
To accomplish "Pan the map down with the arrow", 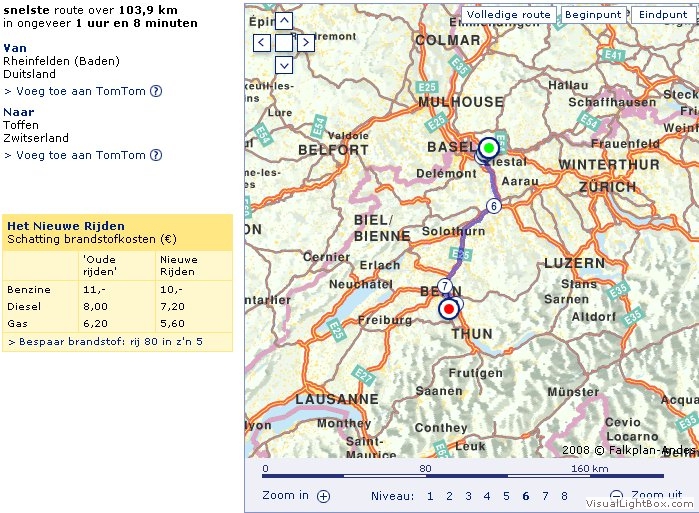I will coord(284,65).
